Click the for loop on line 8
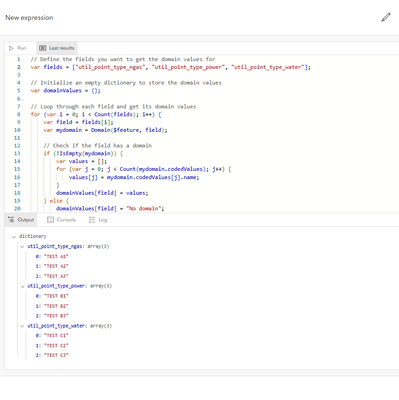Viewport: 399px width, 400px height. pos(96,114)
